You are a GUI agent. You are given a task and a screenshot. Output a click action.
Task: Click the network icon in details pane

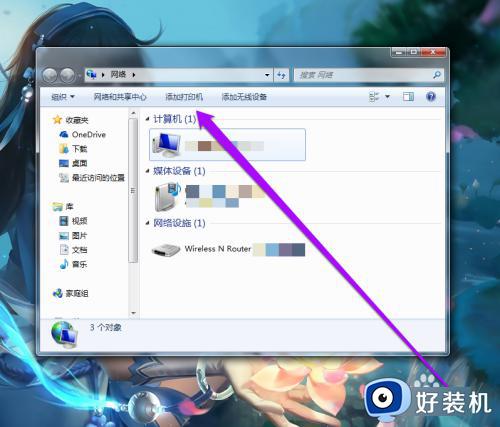tap(65, 334)
